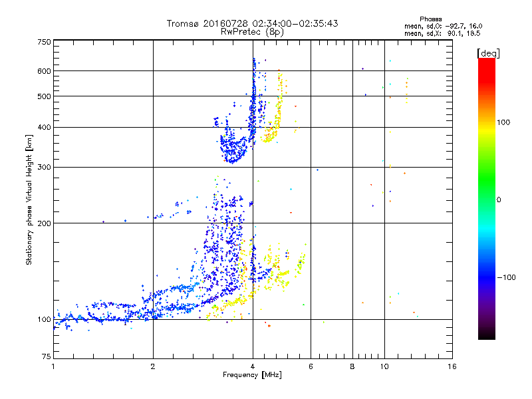The height and width of the screenshot is (399, 532).
Task: Click the x-axis '16' tick label
Action: pyautogui.click(x=452, y=366)
